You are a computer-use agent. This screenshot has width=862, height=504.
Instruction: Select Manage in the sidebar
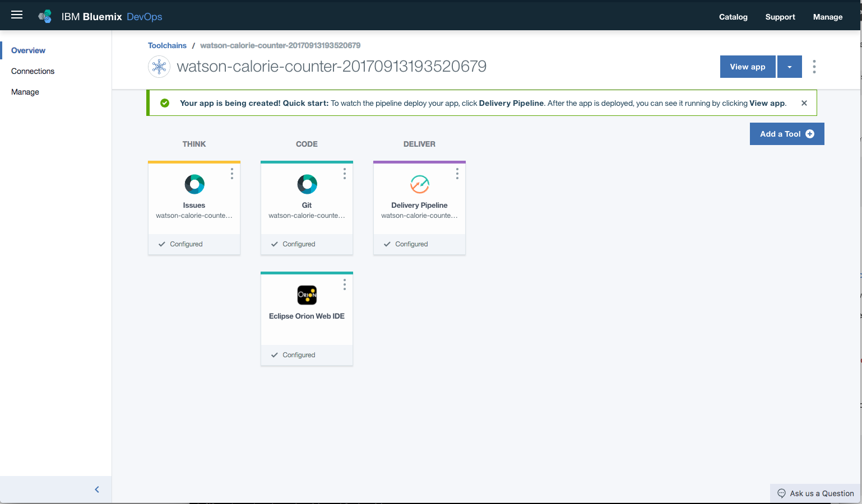(25, 92)
